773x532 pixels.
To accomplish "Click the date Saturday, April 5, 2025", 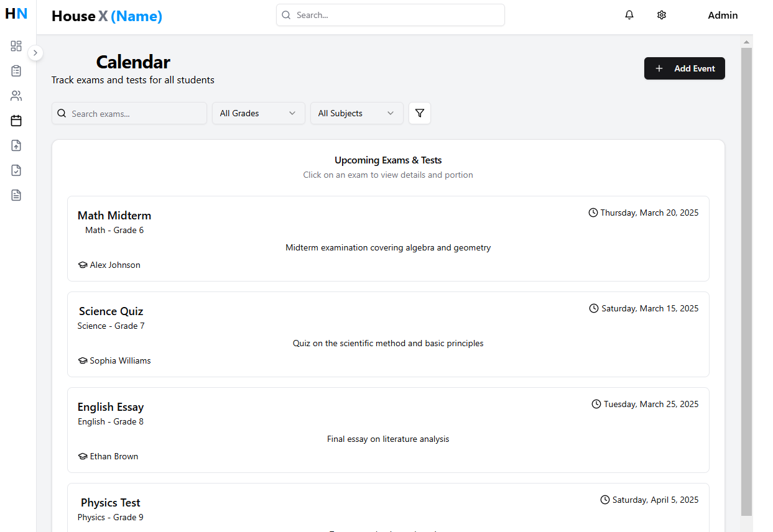I will point(655,500).
